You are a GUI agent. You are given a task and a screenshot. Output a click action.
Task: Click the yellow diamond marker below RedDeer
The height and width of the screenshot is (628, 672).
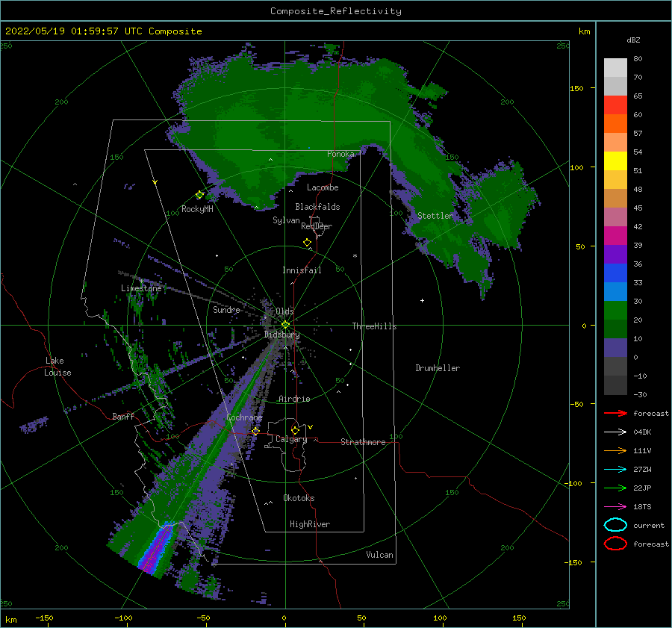click(307, 243)
